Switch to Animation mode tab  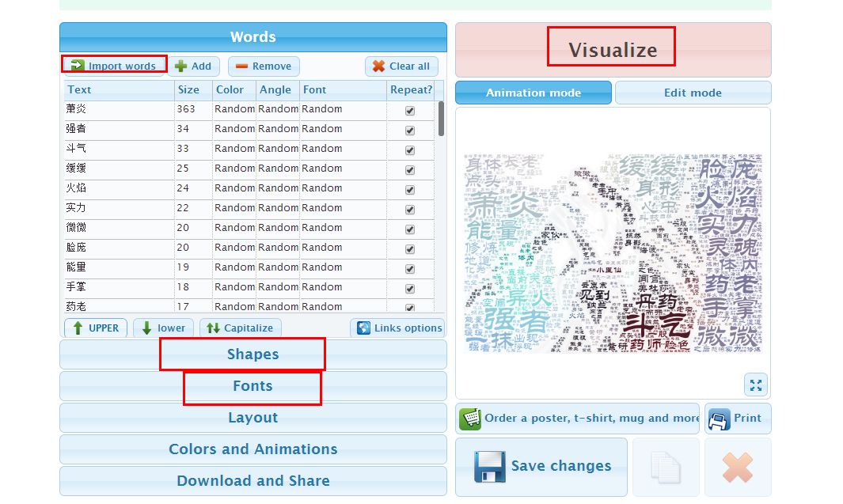tap(534, 93)
